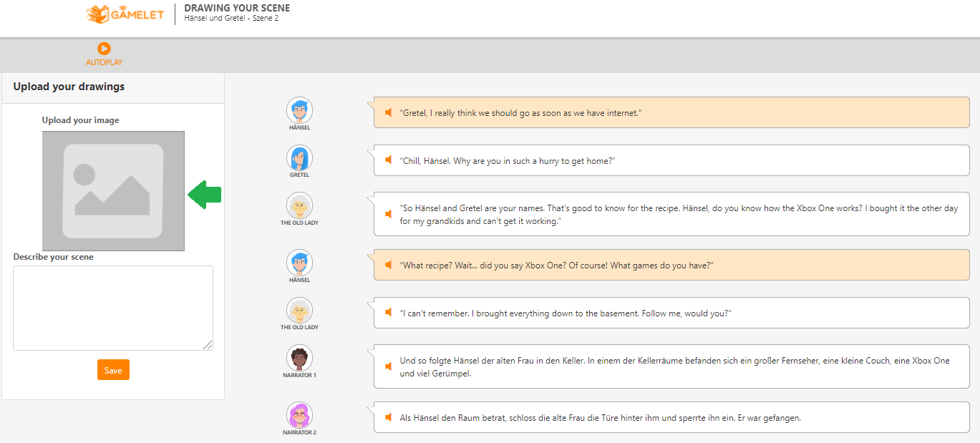Play audio for "Chill, Hänsel" line
The height and width of the screenshot is (443, 980).
pos(389,161)
